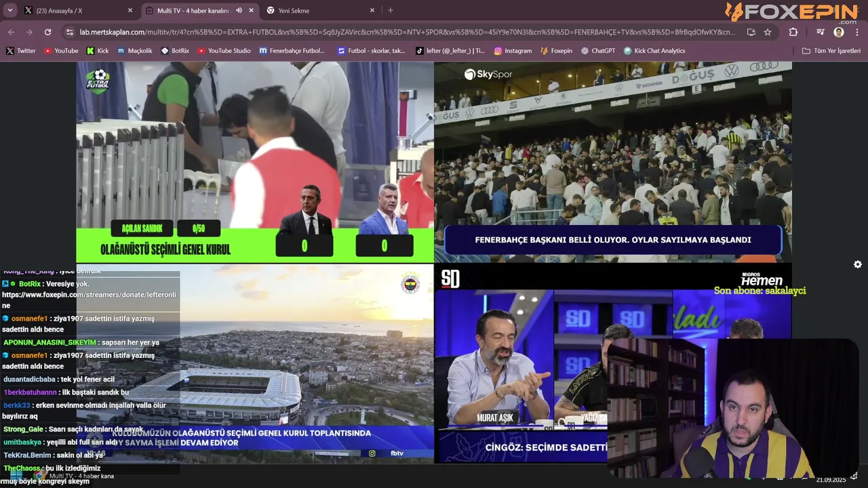Viewport: 868px width, 488px height.
Task: Open the media controls icon
Action: point(821,32)
